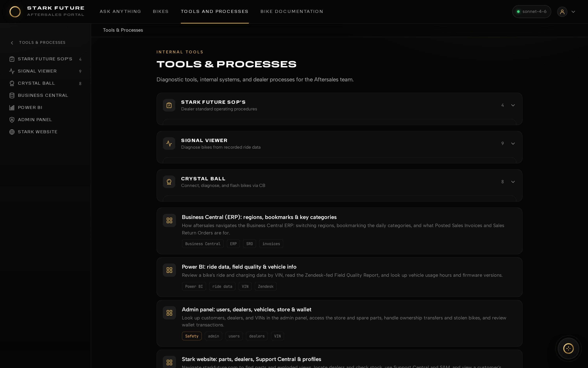
Task: Click the Stark Future SOP's card clipboard icon
Action: (169, 105)
